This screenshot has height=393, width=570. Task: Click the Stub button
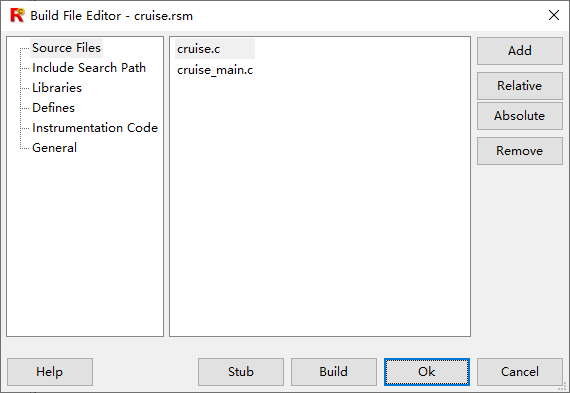241,372
